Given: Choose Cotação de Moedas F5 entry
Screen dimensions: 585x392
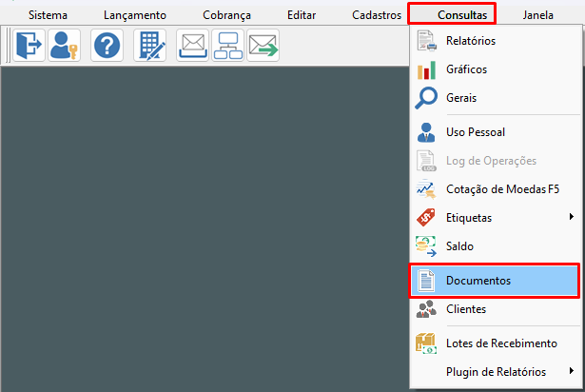Looking at the screenshot, I should pos(495,189).
